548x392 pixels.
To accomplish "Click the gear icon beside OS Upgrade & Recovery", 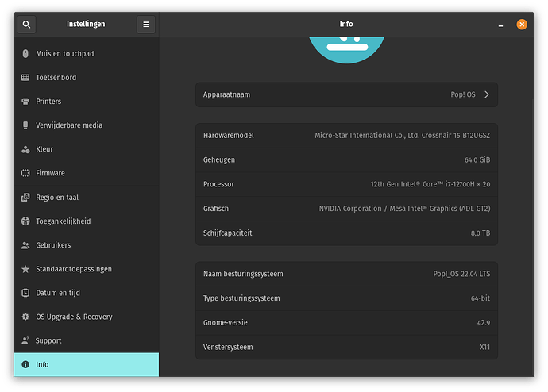I will point(25,317).
